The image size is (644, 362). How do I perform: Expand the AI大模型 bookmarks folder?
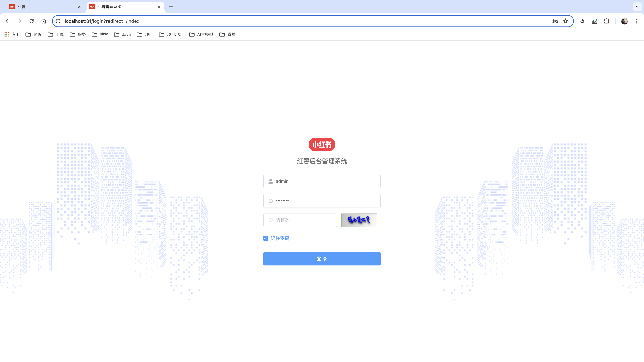(x=201, y=35)
